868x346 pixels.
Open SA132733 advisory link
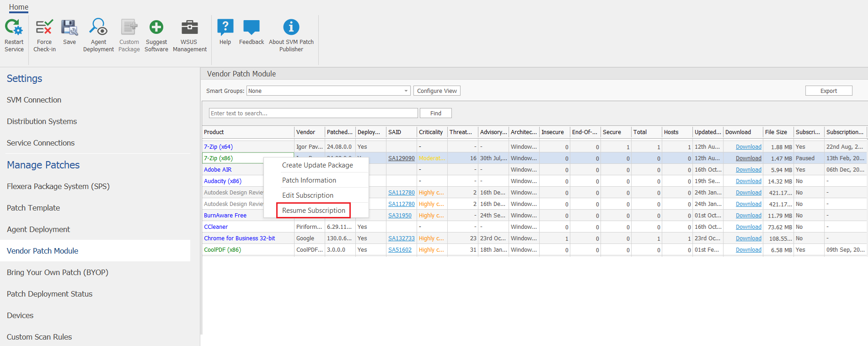click(401, 238)
